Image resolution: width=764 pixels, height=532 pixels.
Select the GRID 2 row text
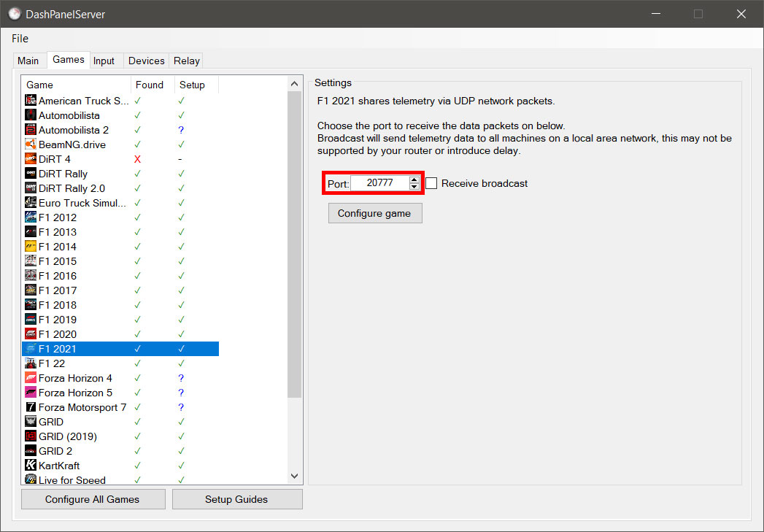tap(55, 451)
